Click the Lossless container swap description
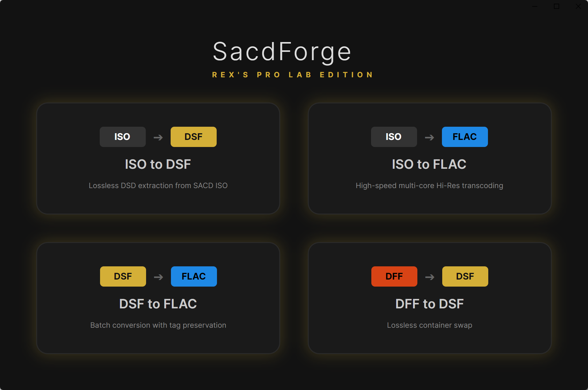This screenshot has height=390, width=588. pos(429,325)
